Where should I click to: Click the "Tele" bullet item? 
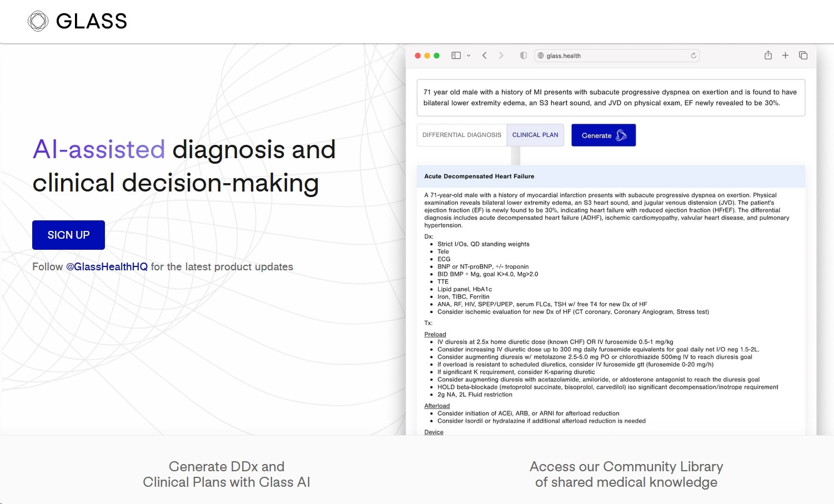coord(443,252)
